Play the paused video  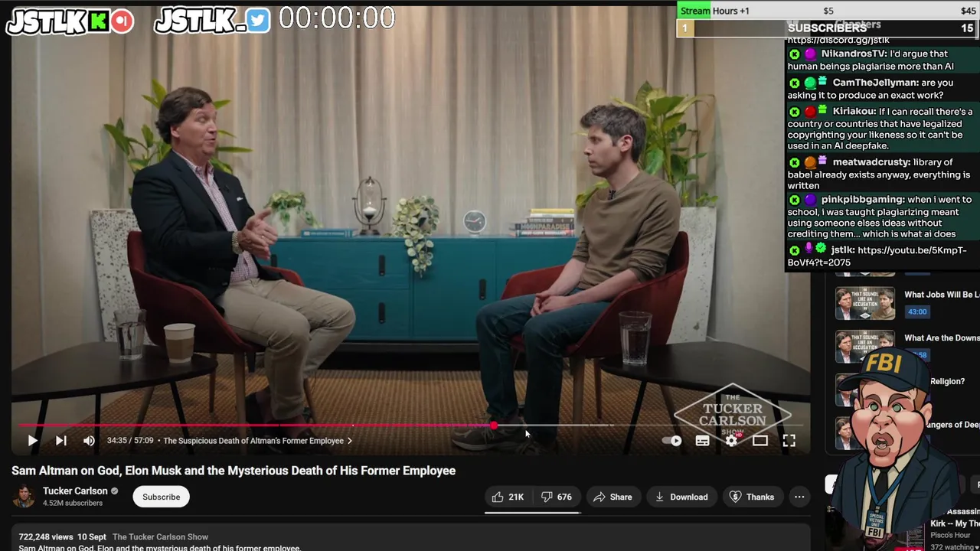tap(32, 441)
